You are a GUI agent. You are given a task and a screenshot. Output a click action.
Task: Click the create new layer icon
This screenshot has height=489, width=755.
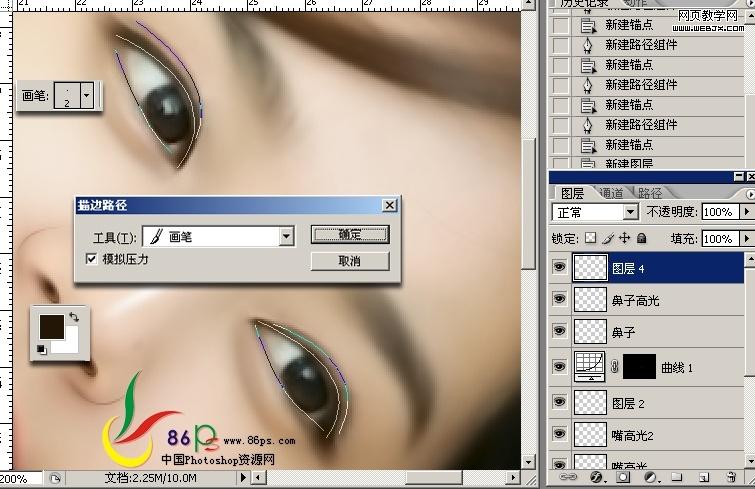(704, 477)
